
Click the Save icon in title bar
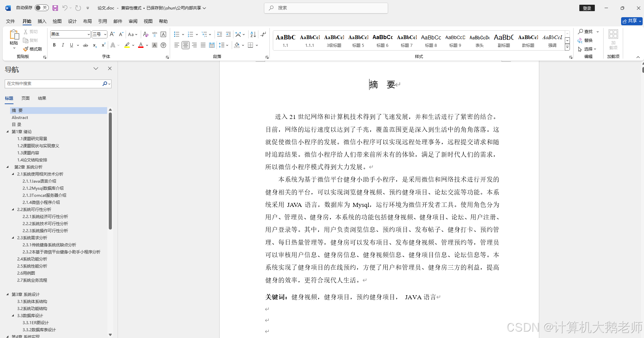(55, 8)
